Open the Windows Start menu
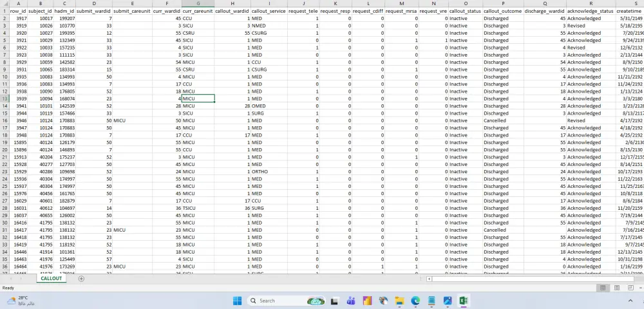The image size is (644, 309). click(x=238, y=301)
